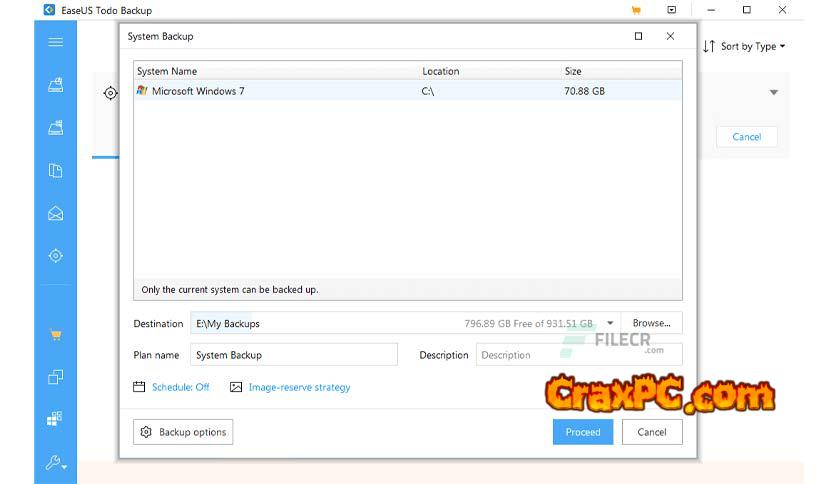Click the cart icon in title bar
Viewport: 836px width, 484px height.
[x=636, y=10]
